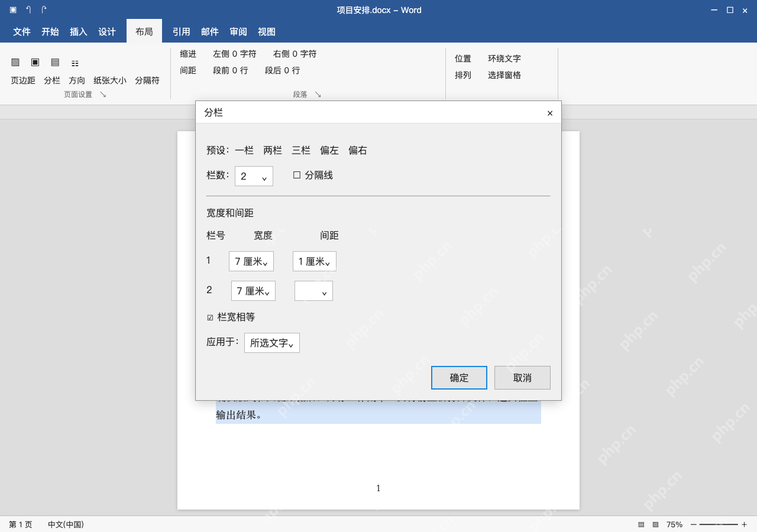Pick the 一栏 preset
The image size is (757, 532).
[x=244, y=150]
